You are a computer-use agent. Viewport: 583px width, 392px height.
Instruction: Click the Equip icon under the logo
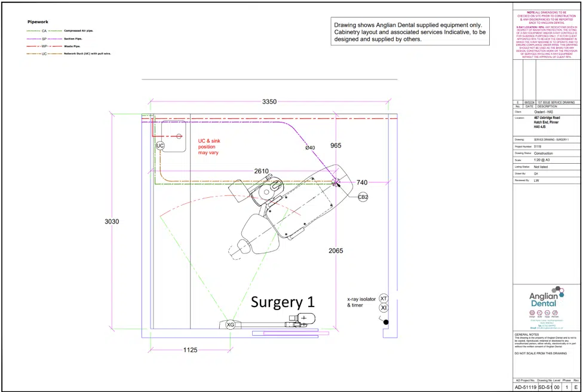(547, 311)
